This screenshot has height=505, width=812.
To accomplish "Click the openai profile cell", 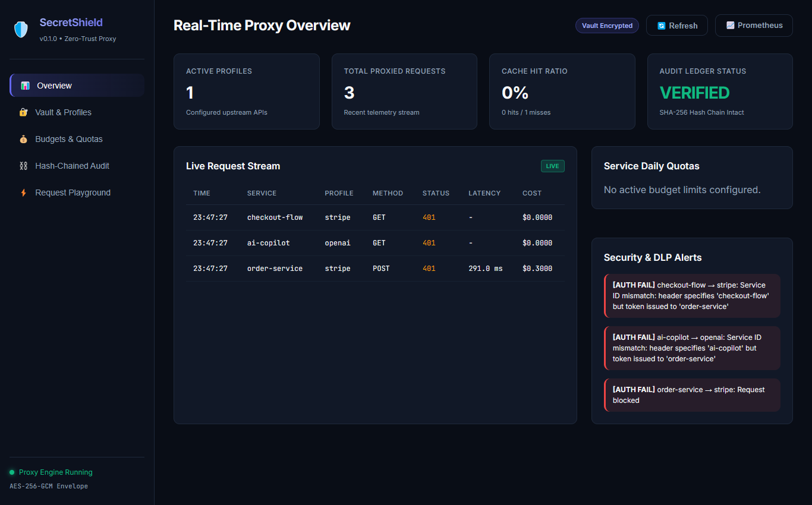I will tap(337, 243).
